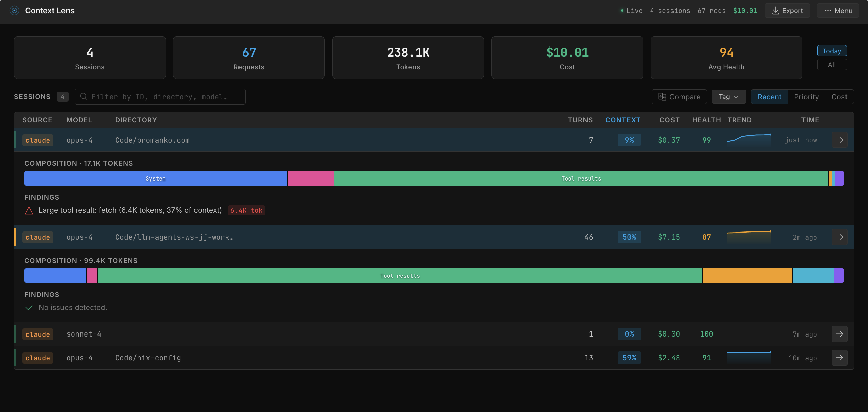Open nix-config session with arrow icon
This screenshot has width=868, height=412.
coord(839,357)
